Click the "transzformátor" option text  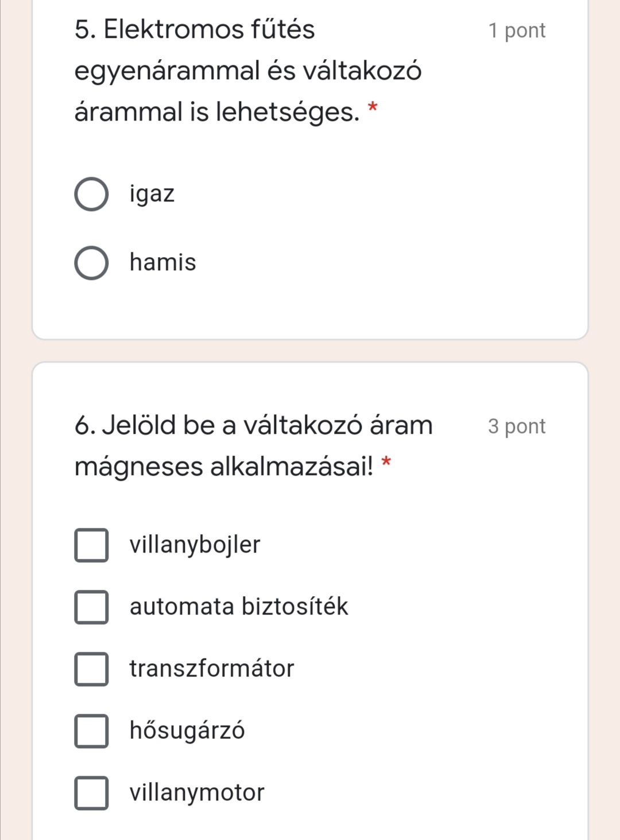pos(212,668)
